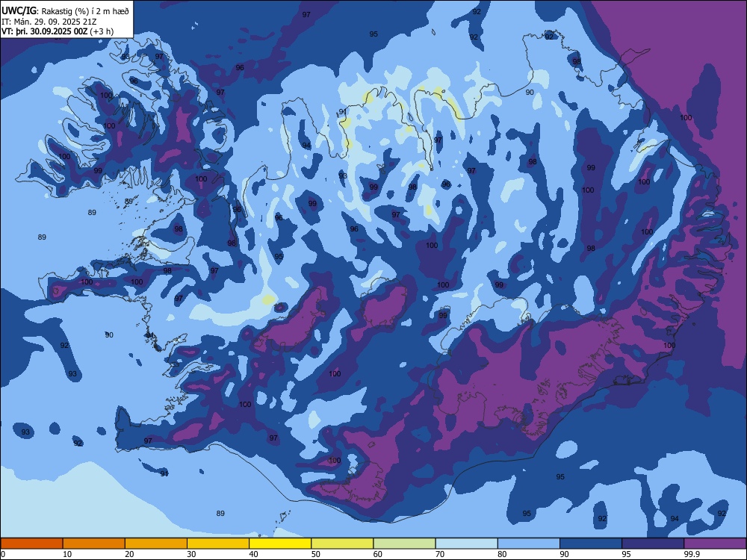Image resolution: width=747 pixels, height=560 pixels.
Task: Click the 80-90 light blue legend swatch
Action: (529, 544)
